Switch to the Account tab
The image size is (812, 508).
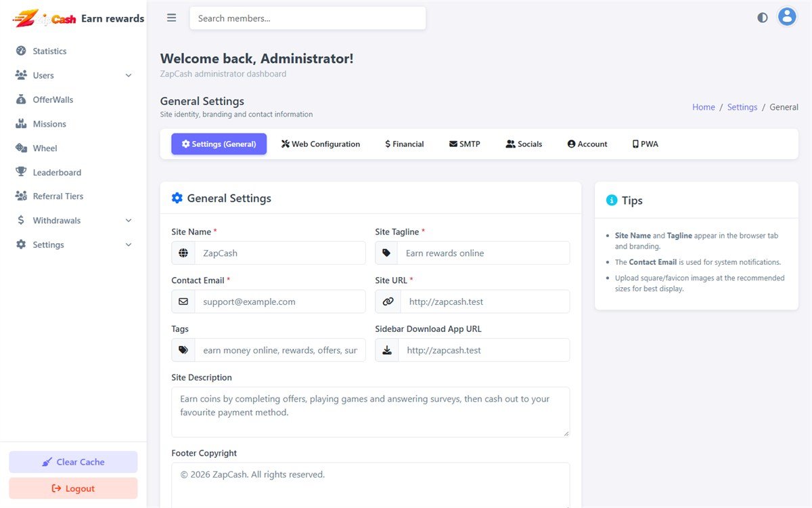pos(587,144)
